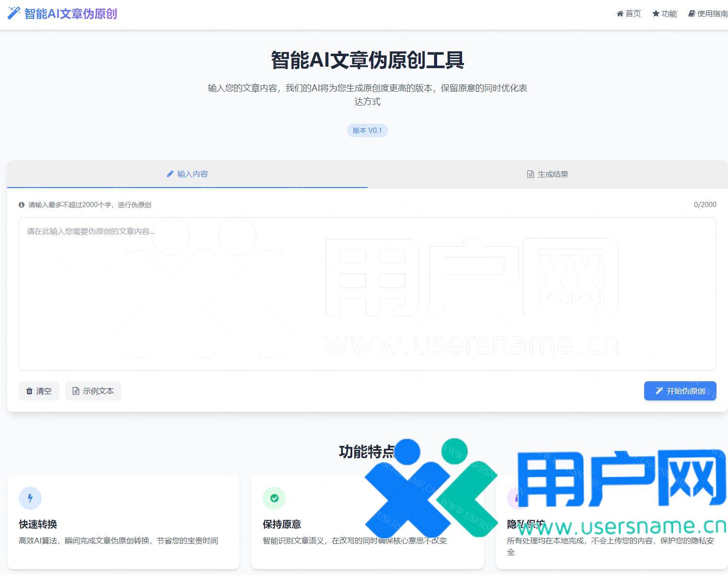
Task: Click the wand icon inside 开始伪原创 button
Action: coord(659,391)
